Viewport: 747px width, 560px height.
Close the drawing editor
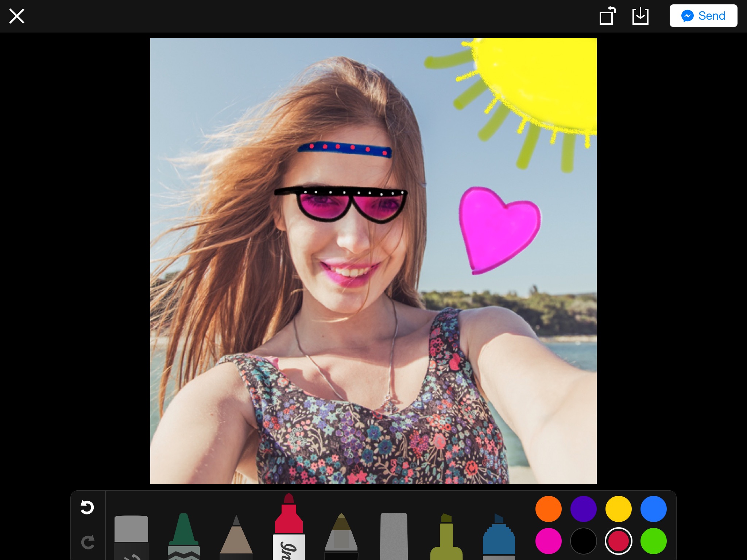point(17,16)
